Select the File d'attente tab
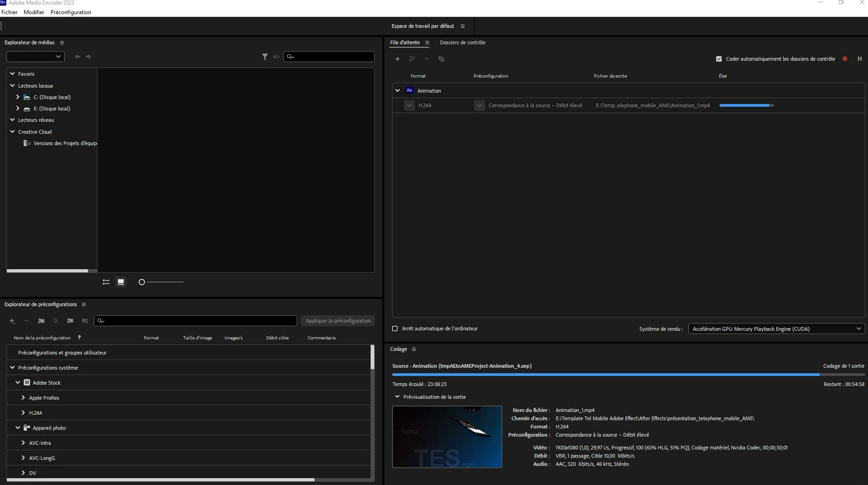This screenshot has height=485, width=868. [x=405, y=42]
